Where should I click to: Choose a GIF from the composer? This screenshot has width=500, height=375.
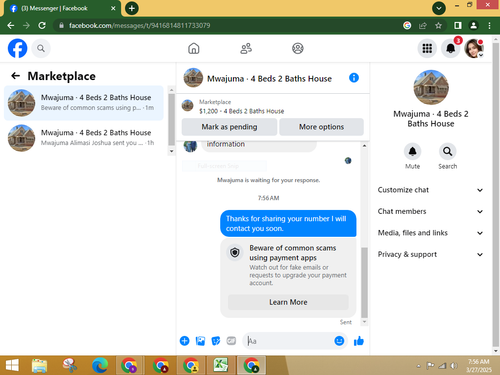tap(231, 341)
